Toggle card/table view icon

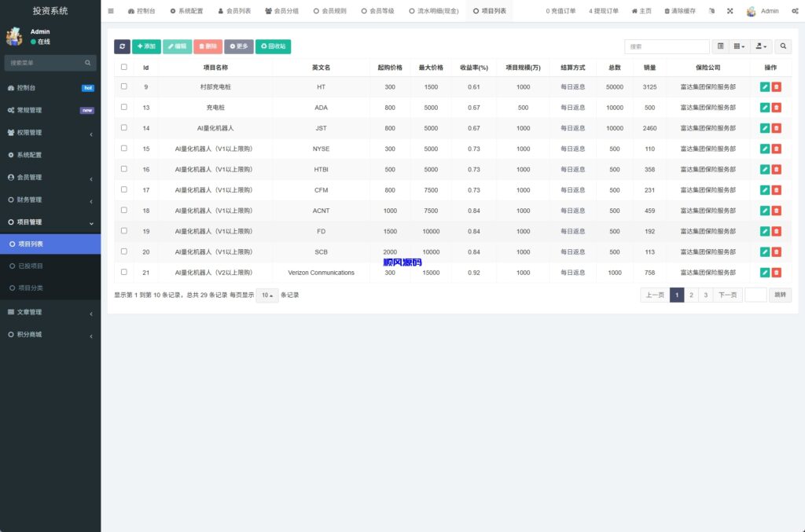720,46
